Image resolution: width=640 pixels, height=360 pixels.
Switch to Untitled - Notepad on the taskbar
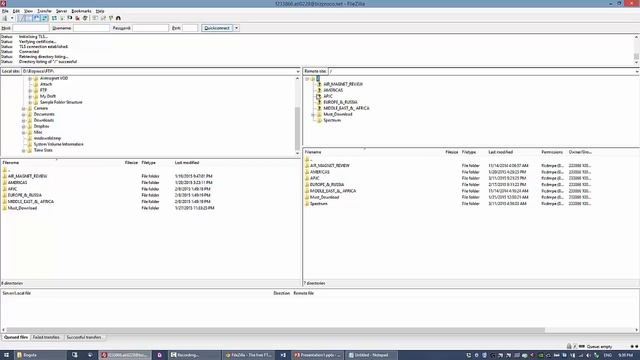coord(371,355)
